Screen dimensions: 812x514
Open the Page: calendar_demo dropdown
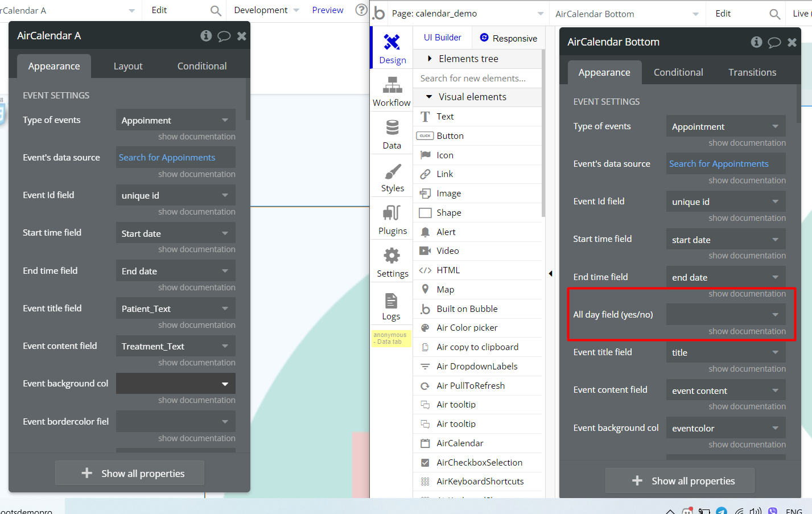point(468,14)
